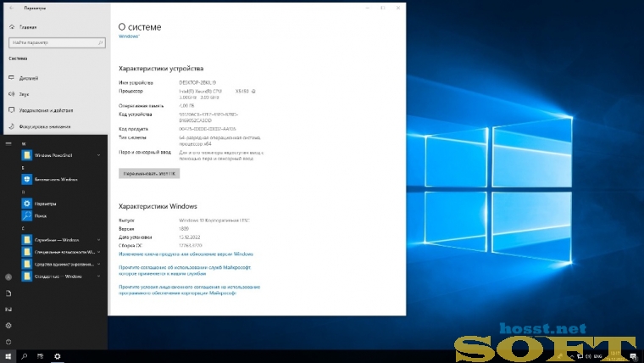Screen dimensions: 644x363
Task: Expand Windows PowerShell folder chevron
Action: [x=98, y=155]
